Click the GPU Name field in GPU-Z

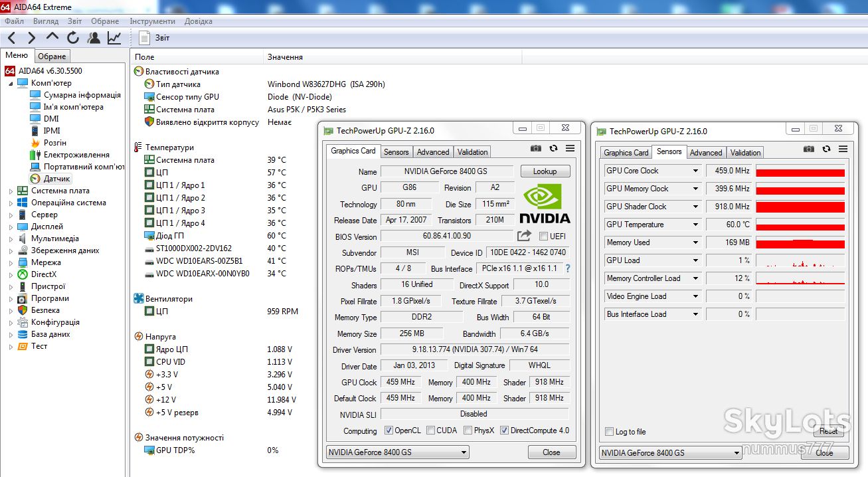pos(447,171)
